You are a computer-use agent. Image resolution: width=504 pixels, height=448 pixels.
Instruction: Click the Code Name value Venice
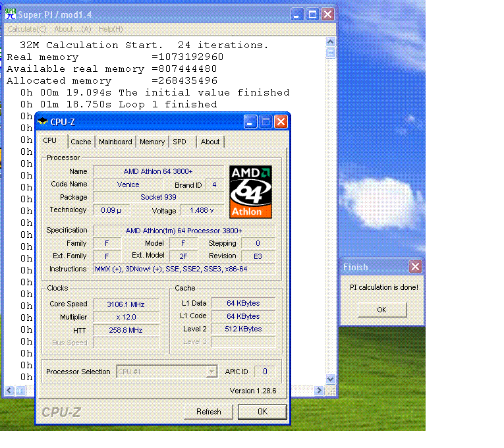pyautogui.click(x=128, y=184)
